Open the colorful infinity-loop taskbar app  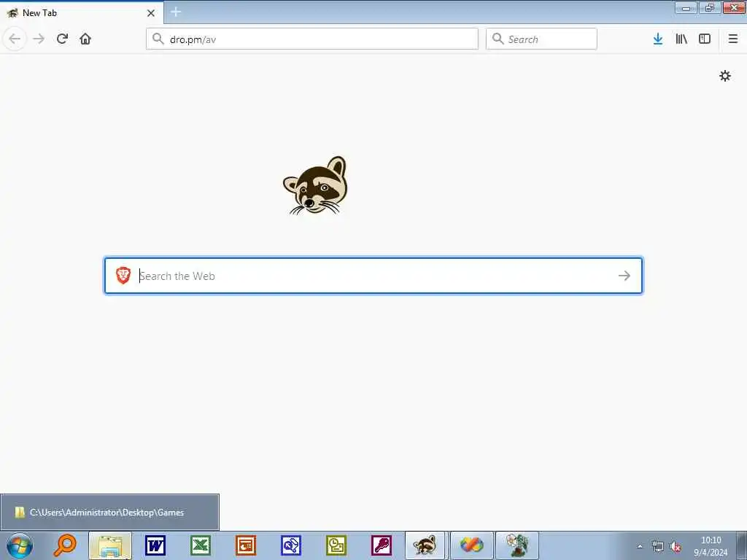(472, 545)
